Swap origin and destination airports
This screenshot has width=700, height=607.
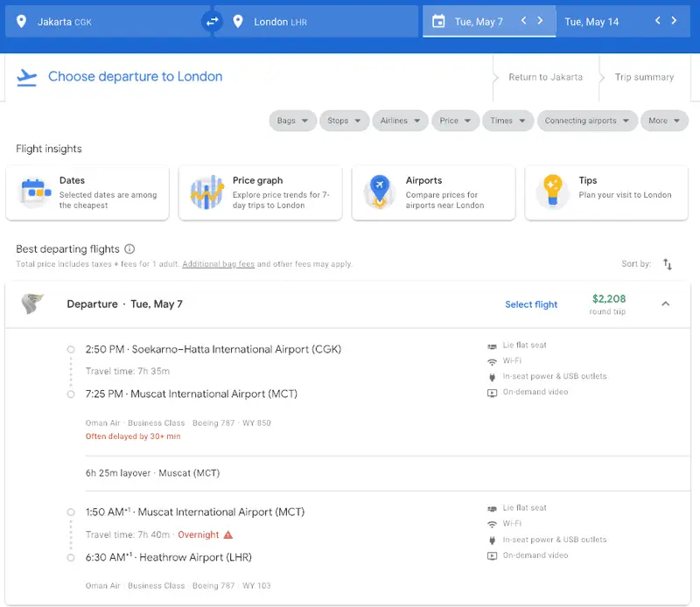tap(212, 21)
